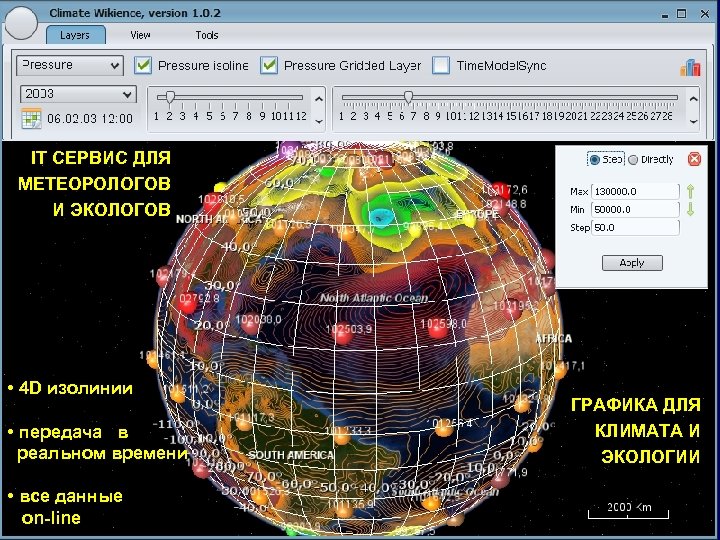
Task: Click the Apply button
Action: 632,263
